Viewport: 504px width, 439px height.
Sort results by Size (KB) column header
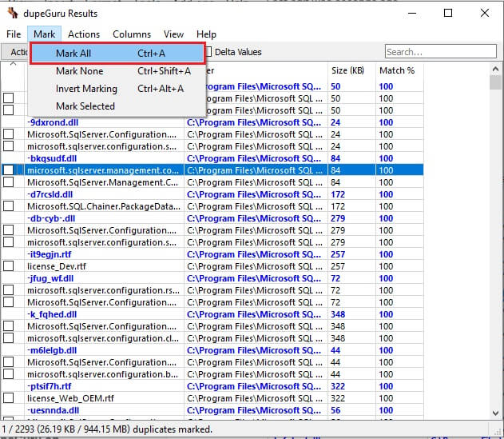(x=350, y=71)
